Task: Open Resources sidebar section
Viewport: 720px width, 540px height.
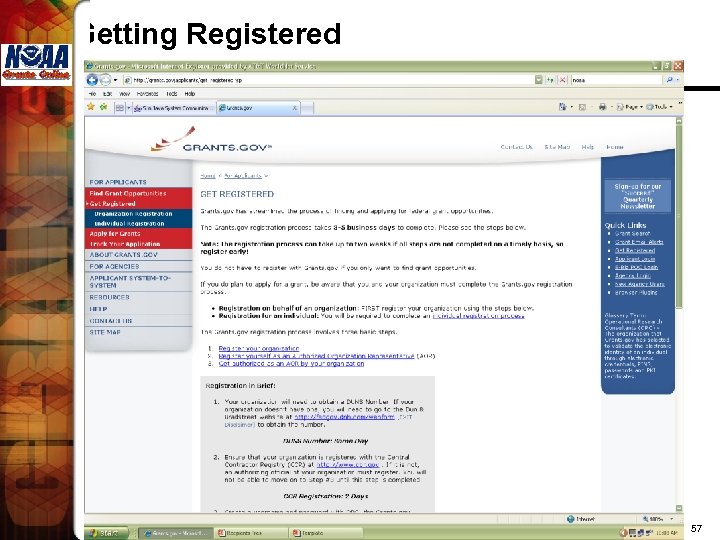Action: point(138,297)
